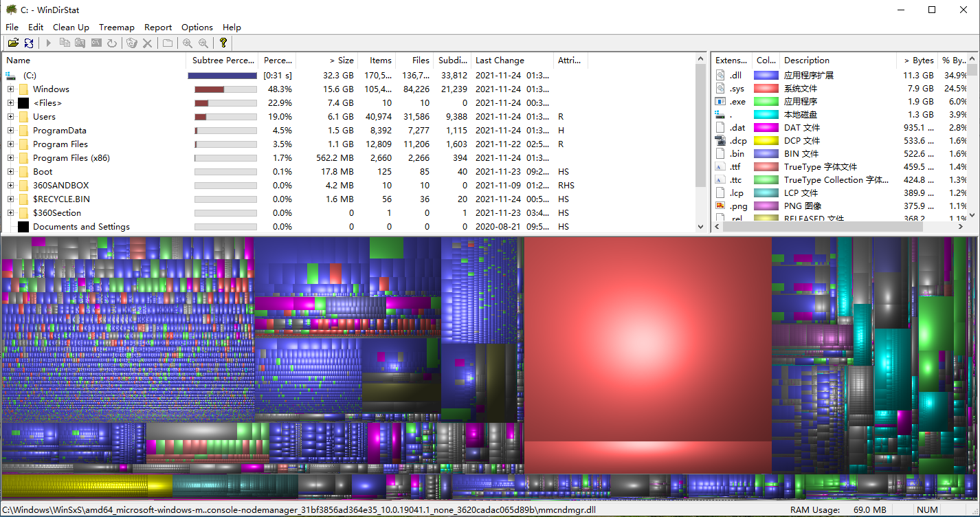980x517 pixels.
Task: Open the Edit menu
Action: pyautogui.click(x=36, y=27)
